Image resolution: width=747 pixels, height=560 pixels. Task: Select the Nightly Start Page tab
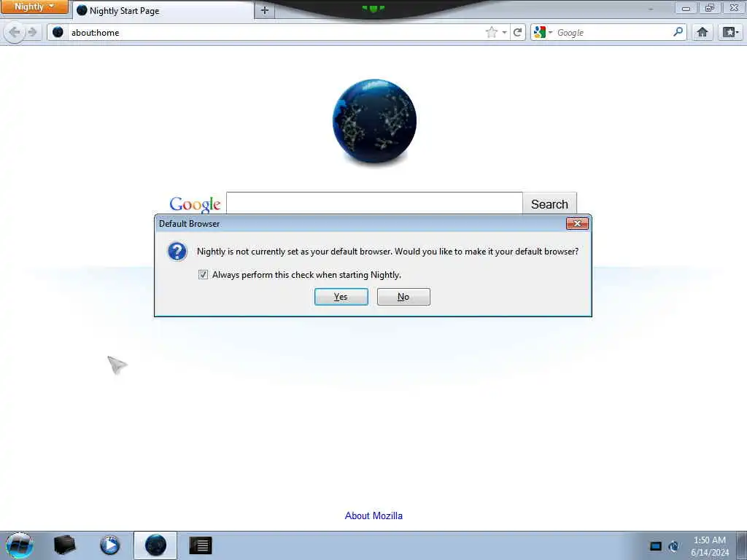pyautogui.click(x=164, y=10)
